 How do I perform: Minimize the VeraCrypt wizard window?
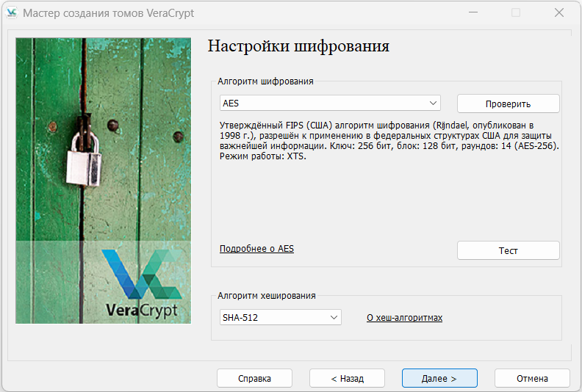tap(473, 12)
